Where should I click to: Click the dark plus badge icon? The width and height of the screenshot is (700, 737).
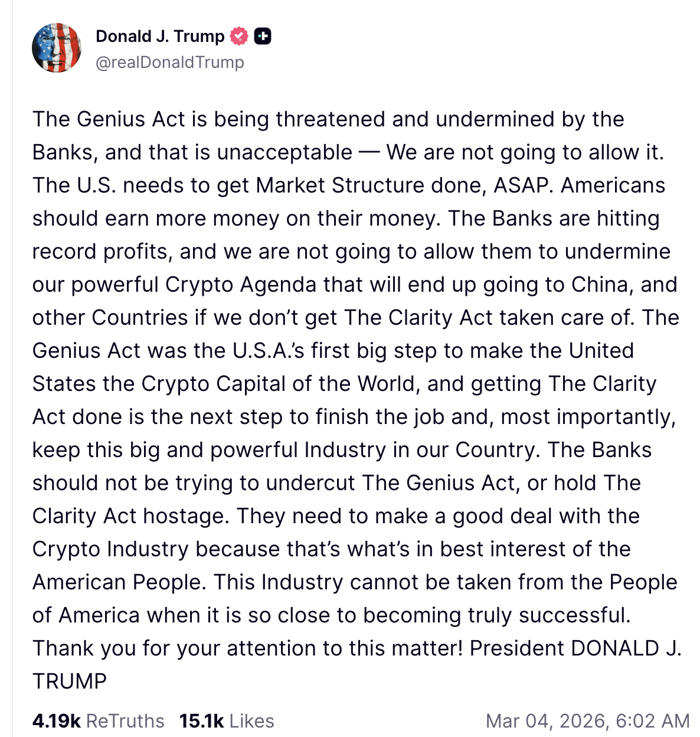click(263, 37)
